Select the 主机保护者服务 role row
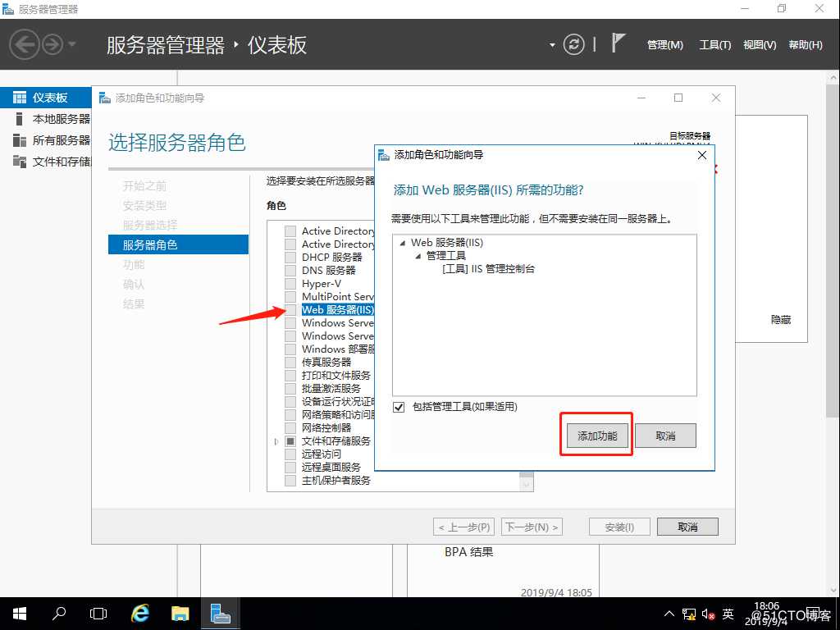Image resolution: width=840 pixels, height=630 pixels. coord(336,481)
